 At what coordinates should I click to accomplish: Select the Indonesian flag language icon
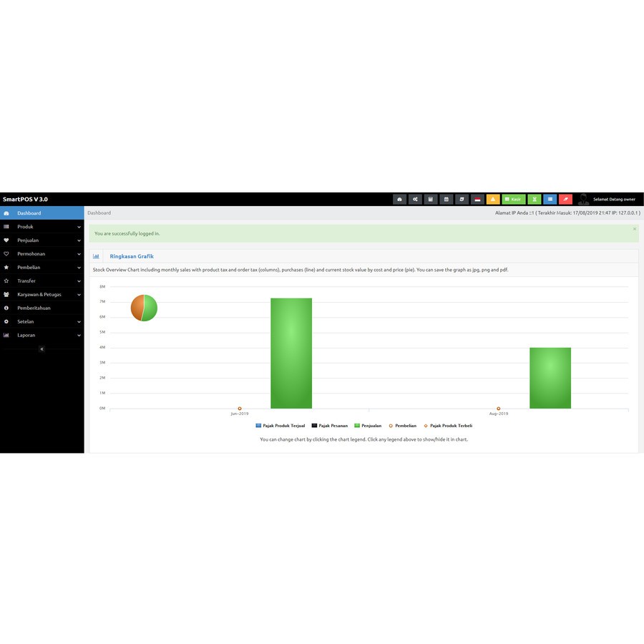[477, 199]
